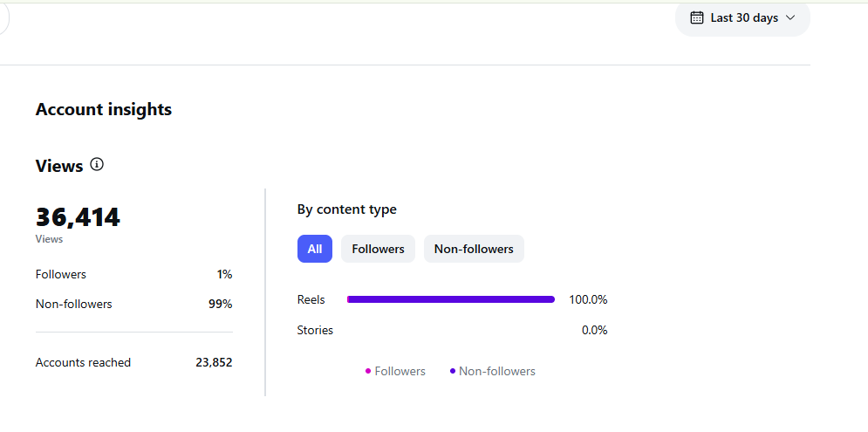Click the 36,414 views total
This screenshot has height=432, width=868.
pyautogui.click(x=78, y=217)
